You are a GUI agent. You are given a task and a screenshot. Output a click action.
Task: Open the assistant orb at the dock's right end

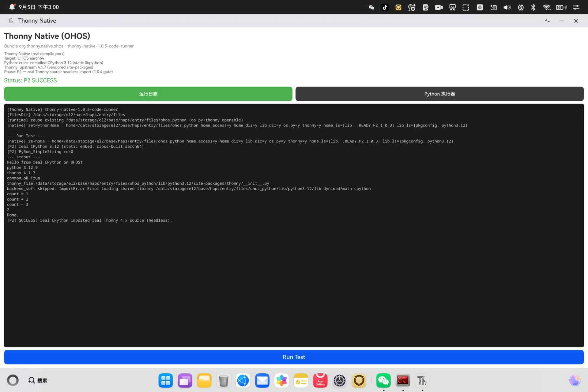[x=575, y=380]
